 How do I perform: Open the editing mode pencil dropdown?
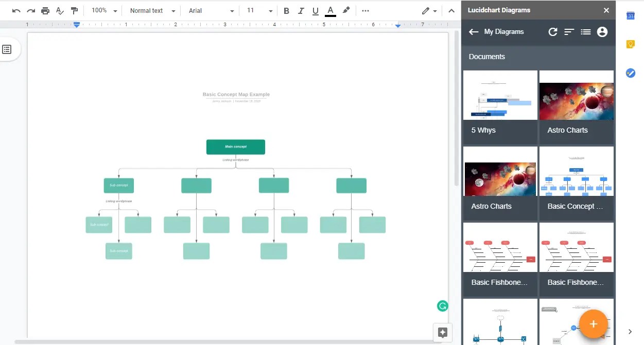click(x=429, y=11)
